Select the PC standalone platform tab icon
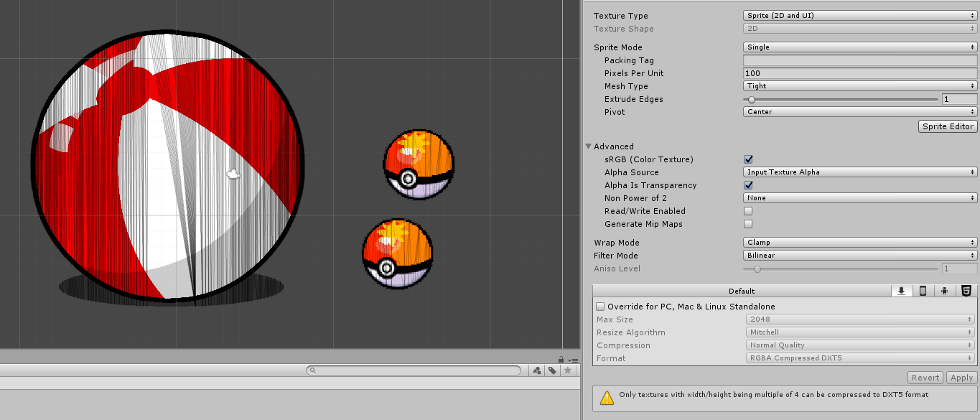Viewport: 980px width, 420px height. [x=901, y=291]
